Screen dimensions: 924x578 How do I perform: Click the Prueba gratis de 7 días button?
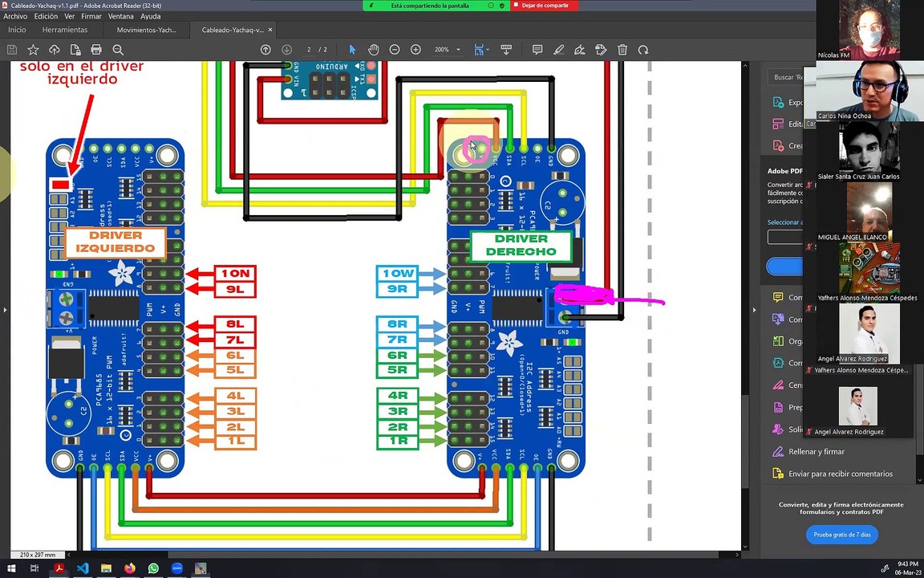[842, 535]
